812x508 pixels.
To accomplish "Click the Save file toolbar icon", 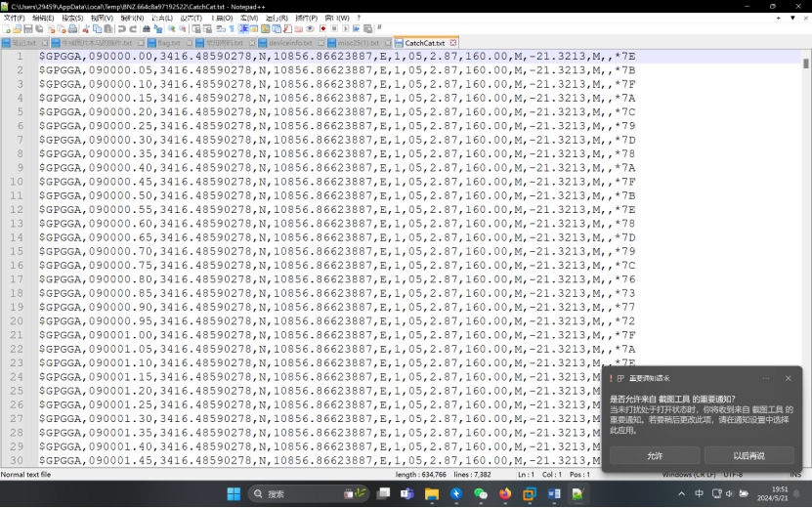I will coord(27,29).
